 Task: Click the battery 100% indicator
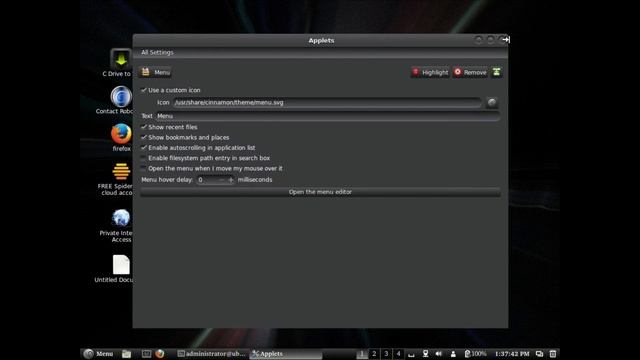(x=476, y=354)
